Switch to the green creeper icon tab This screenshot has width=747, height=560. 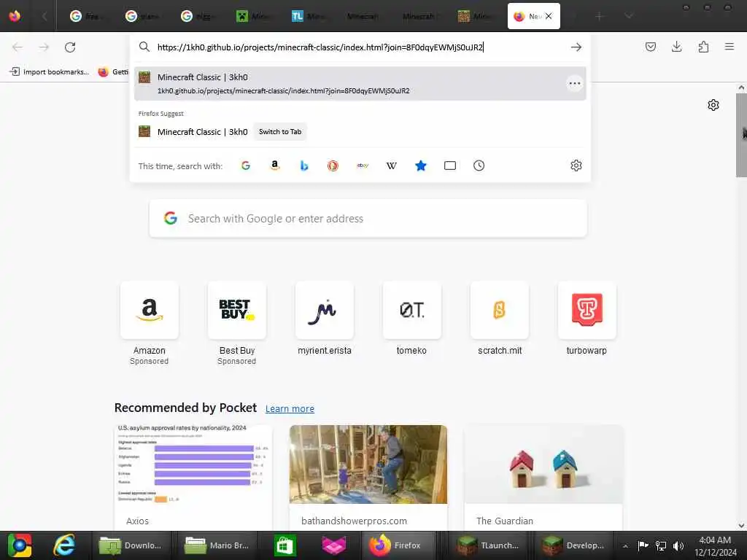253,16
